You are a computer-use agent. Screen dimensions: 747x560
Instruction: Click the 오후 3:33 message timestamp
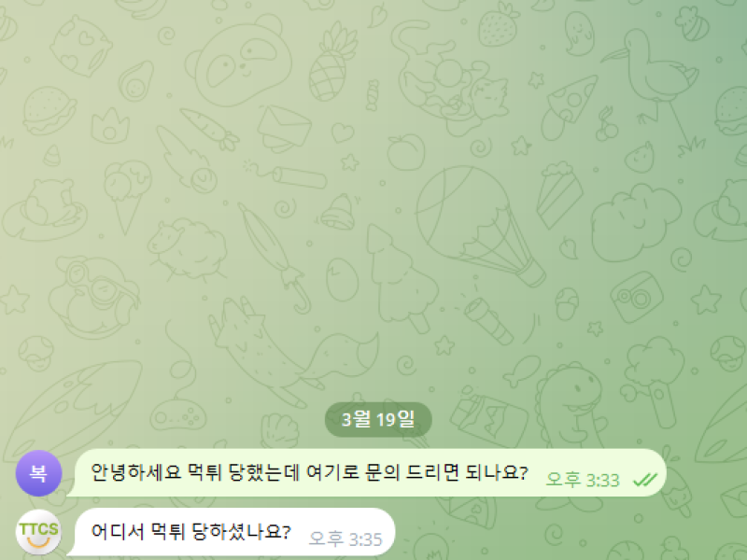tap(582, 480)
